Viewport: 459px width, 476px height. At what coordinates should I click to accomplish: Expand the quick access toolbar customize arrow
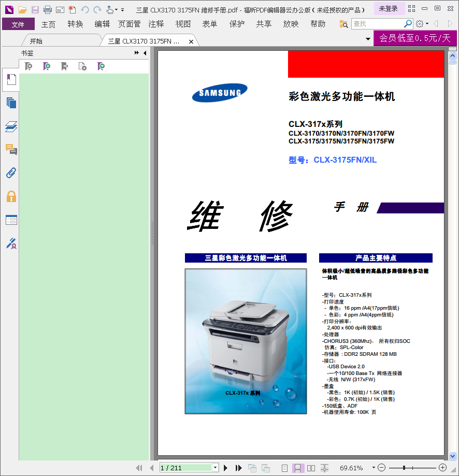pos(123,10)
